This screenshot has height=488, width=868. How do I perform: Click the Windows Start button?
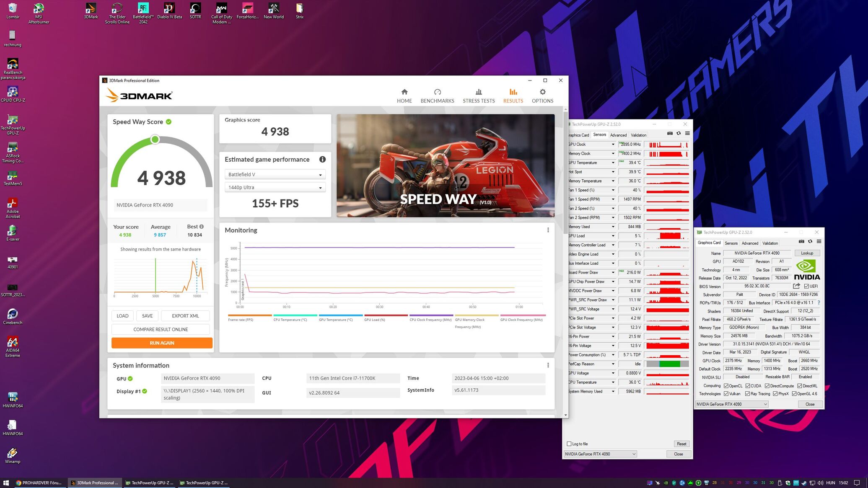6,483
